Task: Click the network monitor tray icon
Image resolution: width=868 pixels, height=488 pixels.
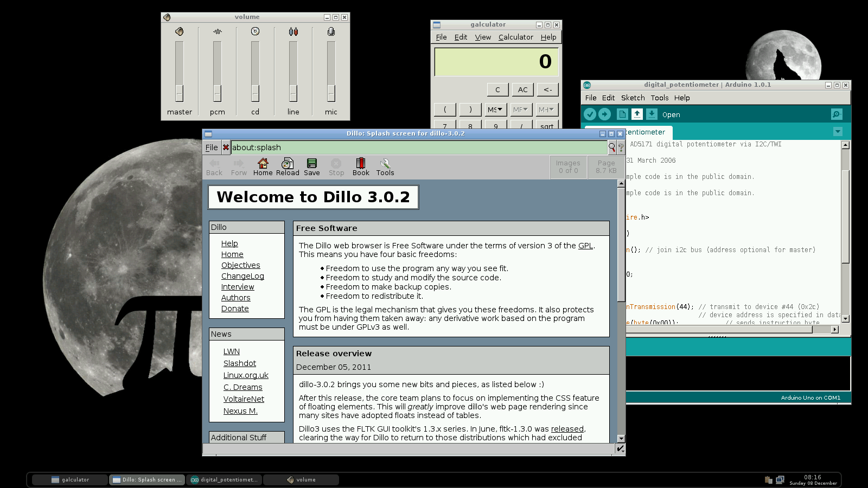Action: click(780, 480)
